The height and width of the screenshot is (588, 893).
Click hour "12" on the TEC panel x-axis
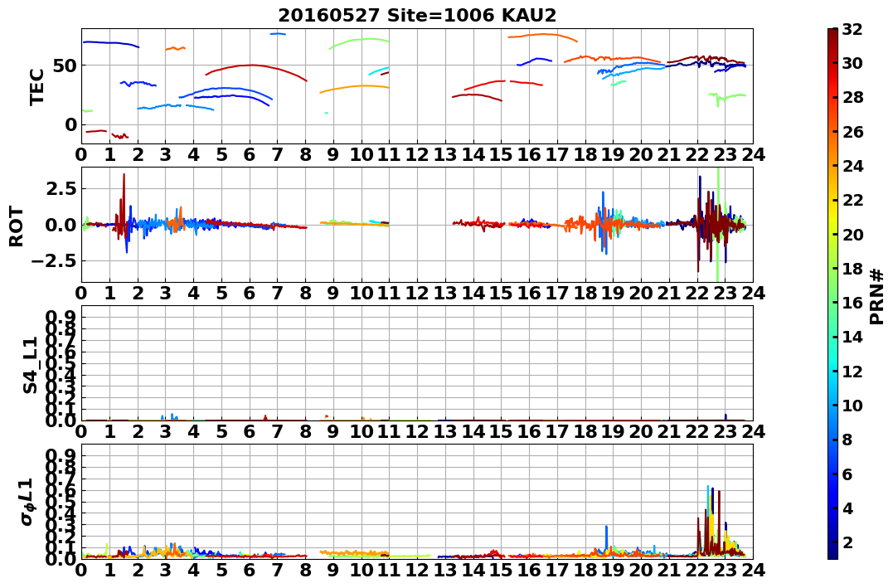coord(417,154)
